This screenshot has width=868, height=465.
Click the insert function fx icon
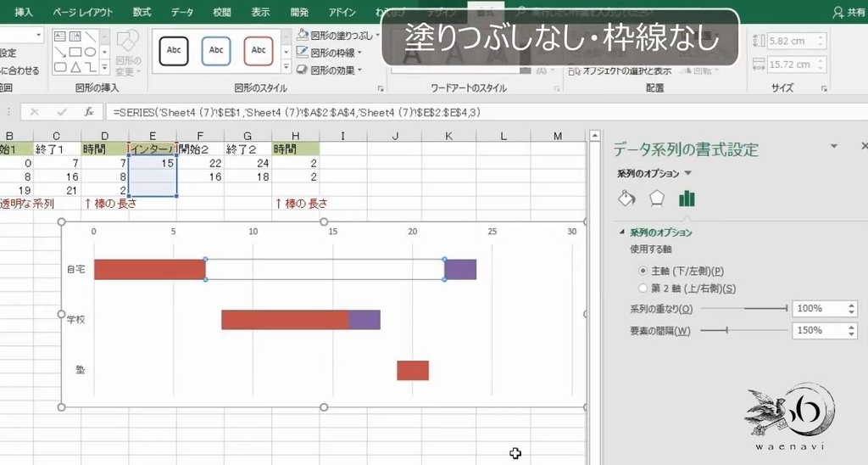[88, 112]
